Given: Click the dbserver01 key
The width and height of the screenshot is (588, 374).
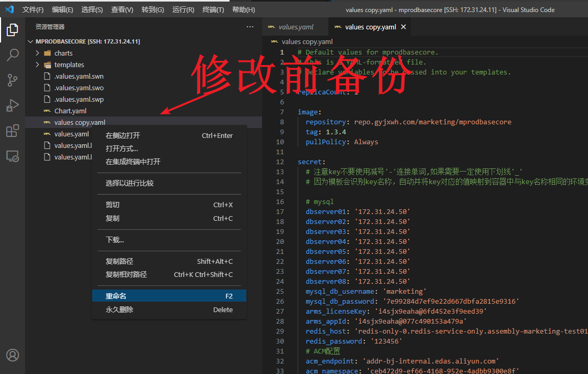Looking at the screenshot, I should pyautogui.click(x=325, y=211).
